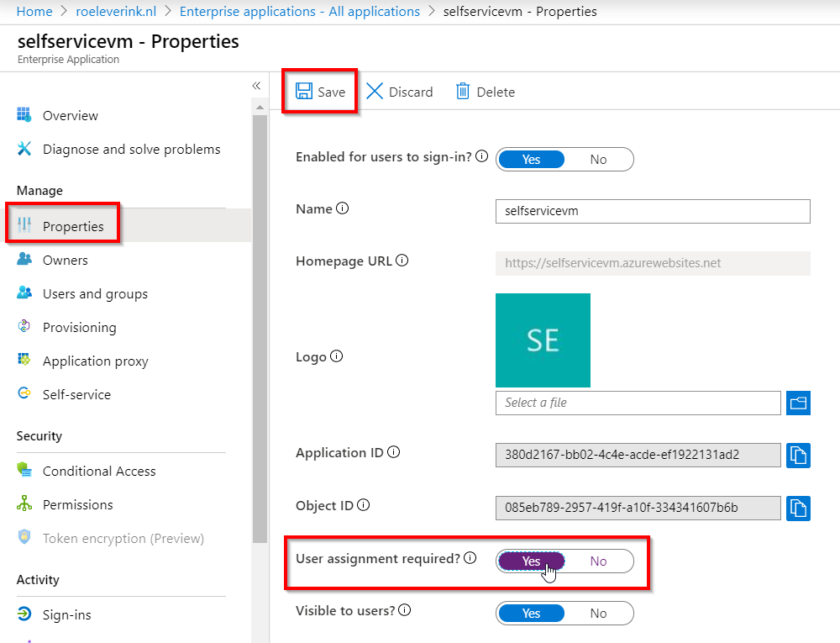840x643 pixels.
Task: Open Sign-ins under Activity
Action: coord(66,614)
